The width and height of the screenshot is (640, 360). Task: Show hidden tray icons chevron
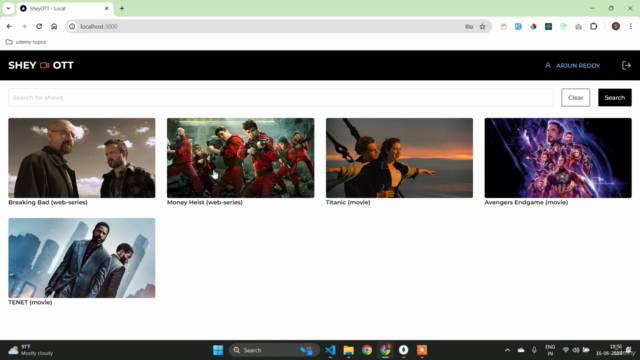507,350
